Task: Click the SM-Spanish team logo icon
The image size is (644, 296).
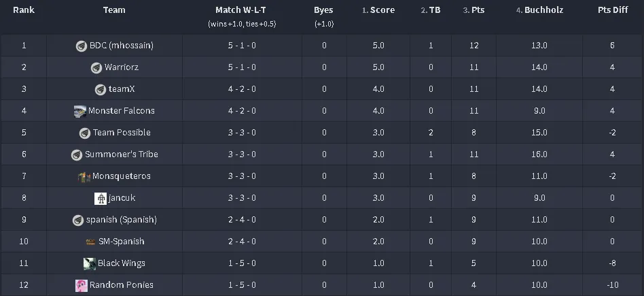Action: coord(91,242)
